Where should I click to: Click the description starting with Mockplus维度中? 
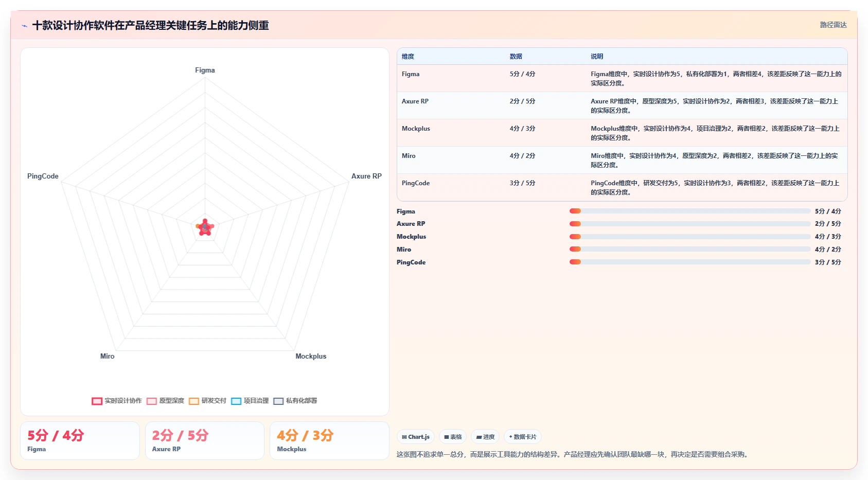[715, 133]
